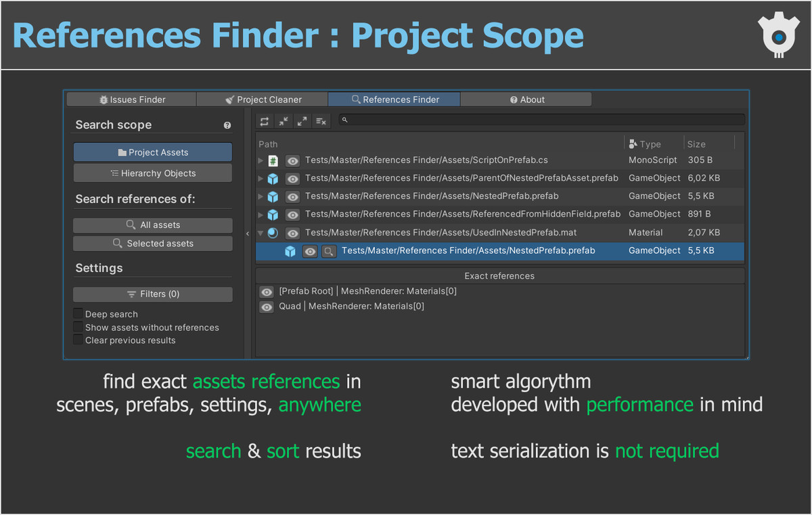812x515 pixels.
Task: Open the Issues Finder tab
Action: click(x=131, y=99)
